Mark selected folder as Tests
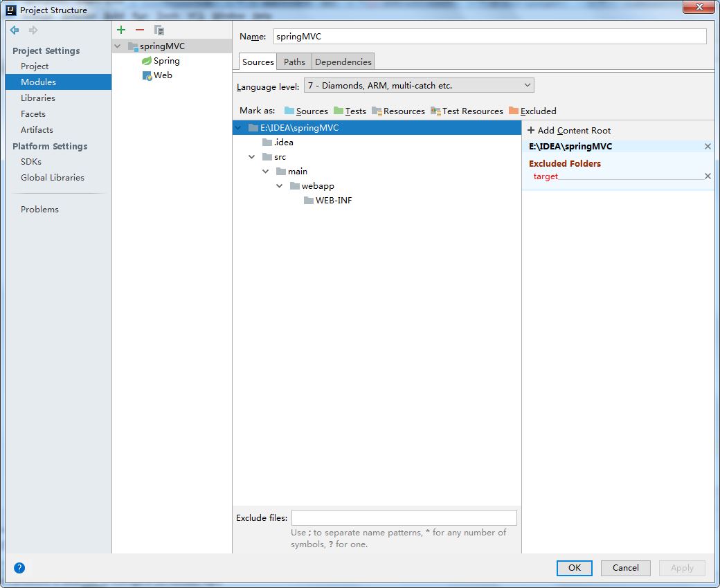 coord(350,111)
